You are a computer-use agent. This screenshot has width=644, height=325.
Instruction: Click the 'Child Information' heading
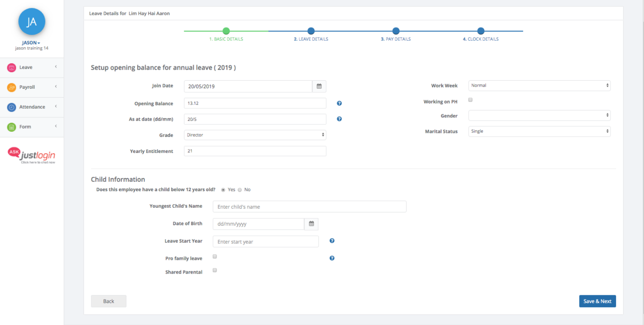click(x=118, y=179)
